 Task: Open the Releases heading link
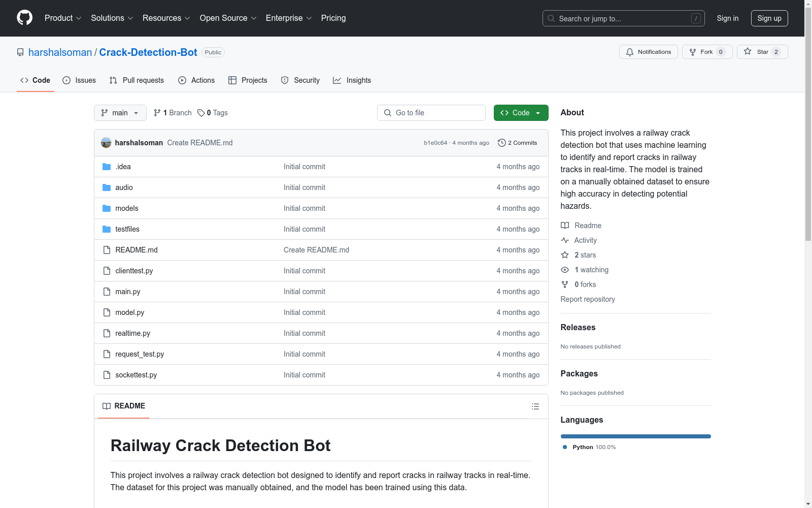click(578, 327)
